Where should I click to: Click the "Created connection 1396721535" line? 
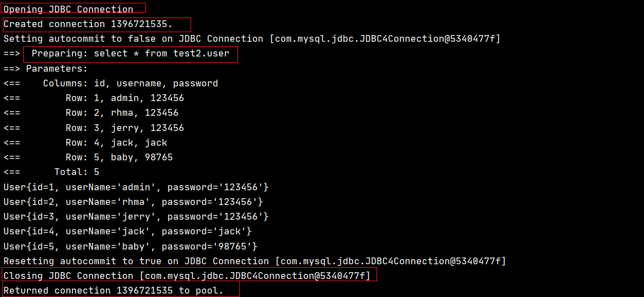click(x=88, y=24)
